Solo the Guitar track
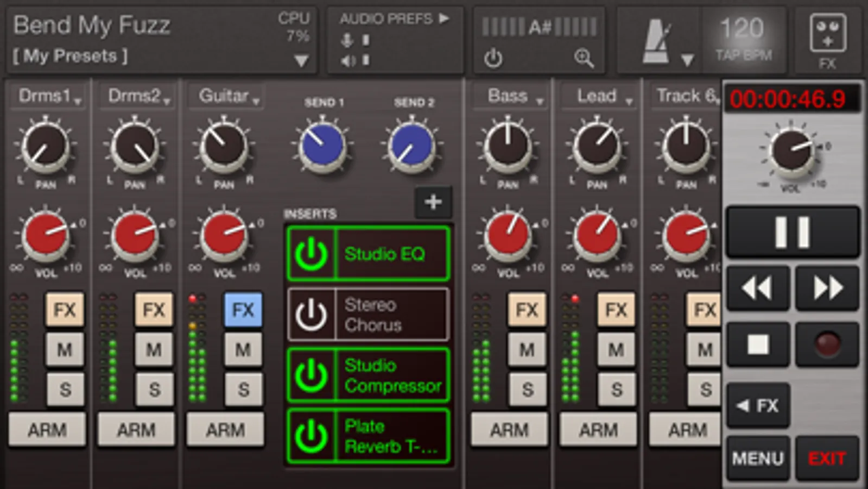This screenshot has height=489, width=868. (x=243, y=389)
